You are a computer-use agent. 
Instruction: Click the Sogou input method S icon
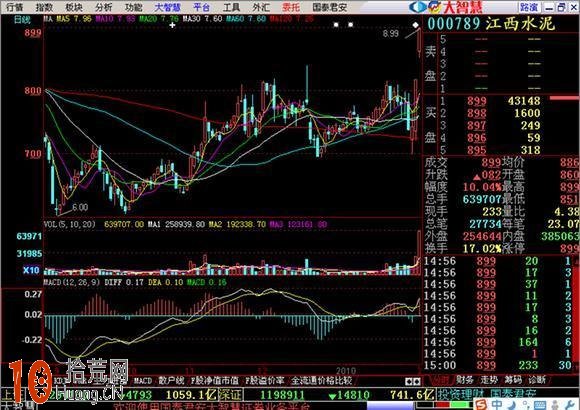click(481, 404)
